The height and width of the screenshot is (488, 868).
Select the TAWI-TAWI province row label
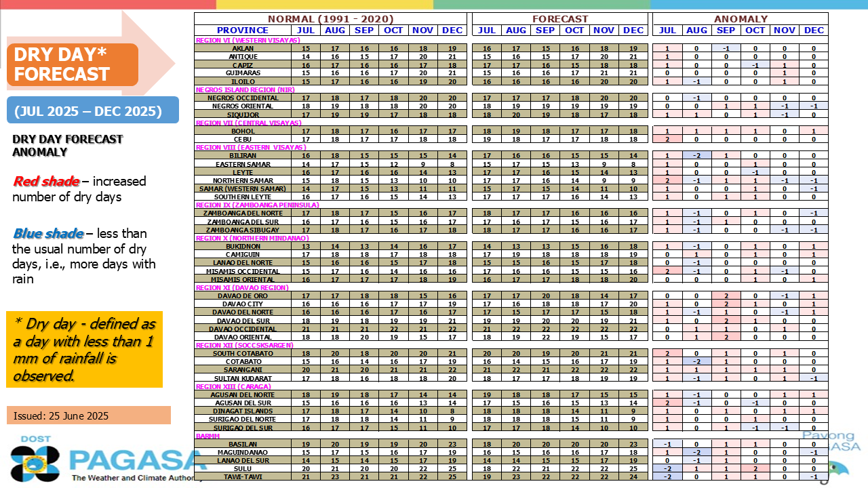click(x=243, y=476)
